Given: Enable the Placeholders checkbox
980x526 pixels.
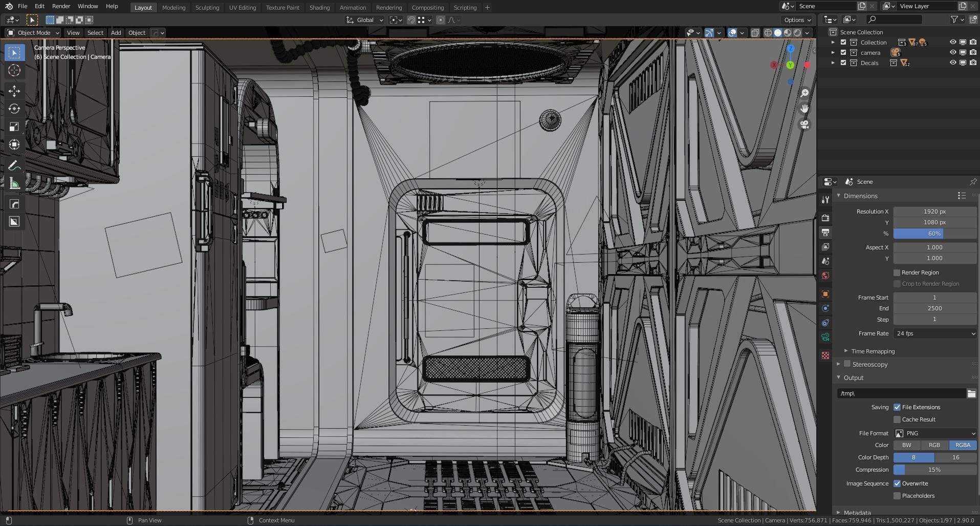Looking at the screenshot, I should (897, 496).
